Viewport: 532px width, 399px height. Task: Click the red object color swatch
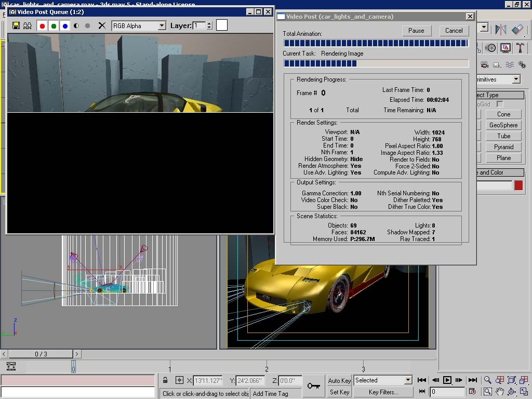(518, 185)
